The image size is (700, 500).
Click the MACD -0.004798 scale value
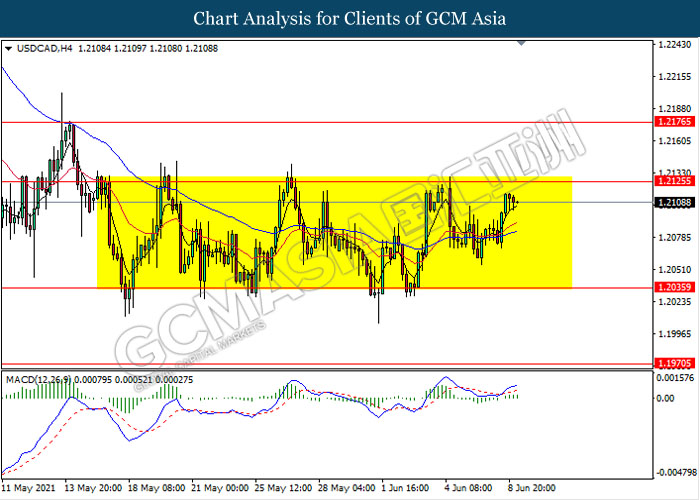(x=677, y=472)
